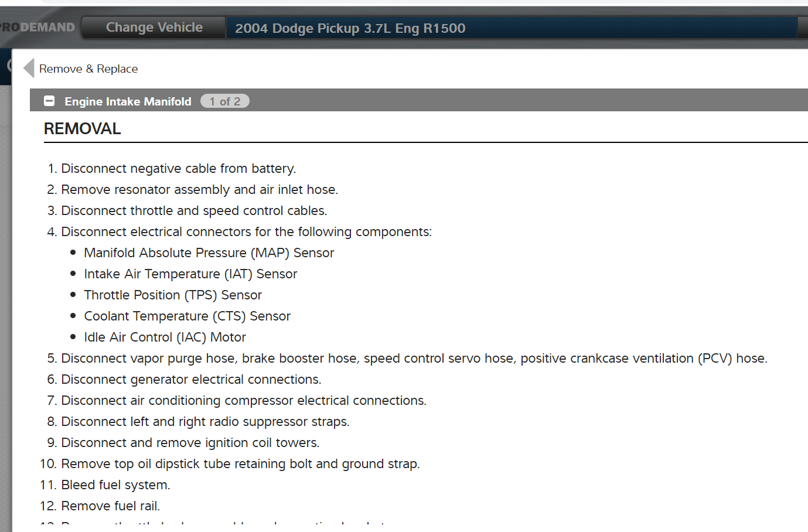Select step 9 about ignition coil towers
808x532 pixels.
click(190, 443)
